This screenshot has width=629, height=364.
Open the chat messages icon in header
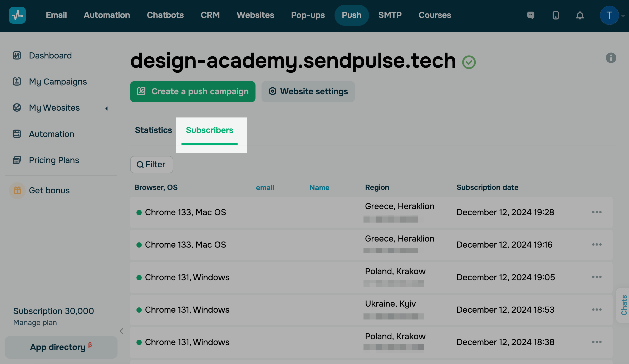[x=531, y=15]
